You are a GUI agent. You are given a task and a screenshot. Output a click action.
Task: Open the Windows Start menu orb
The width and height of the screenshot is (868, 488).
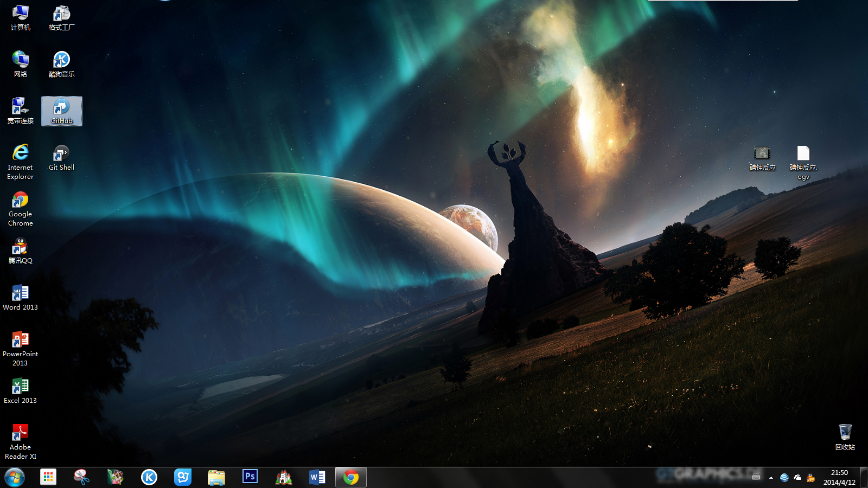15,478
